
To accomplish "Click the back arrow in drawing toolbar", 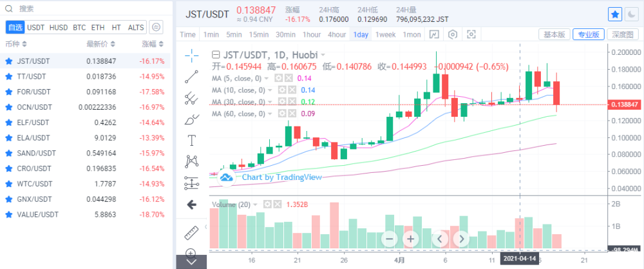I will (191, 204).
